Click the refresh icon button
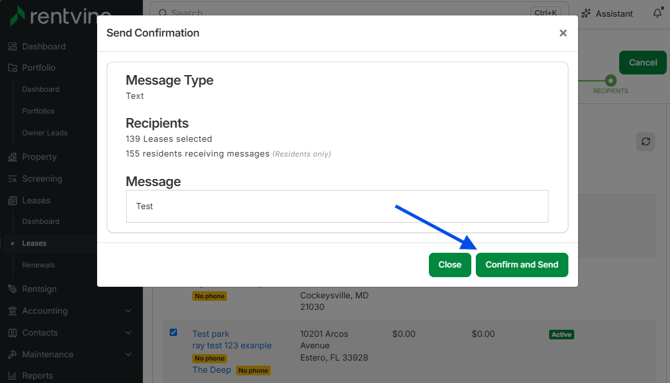 (x=645, y=141)
